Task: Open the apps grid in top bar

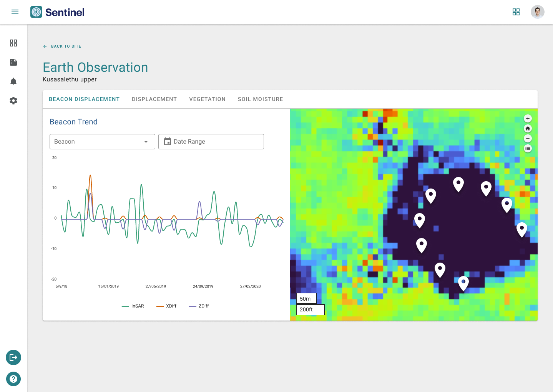Action: (516, 12)
